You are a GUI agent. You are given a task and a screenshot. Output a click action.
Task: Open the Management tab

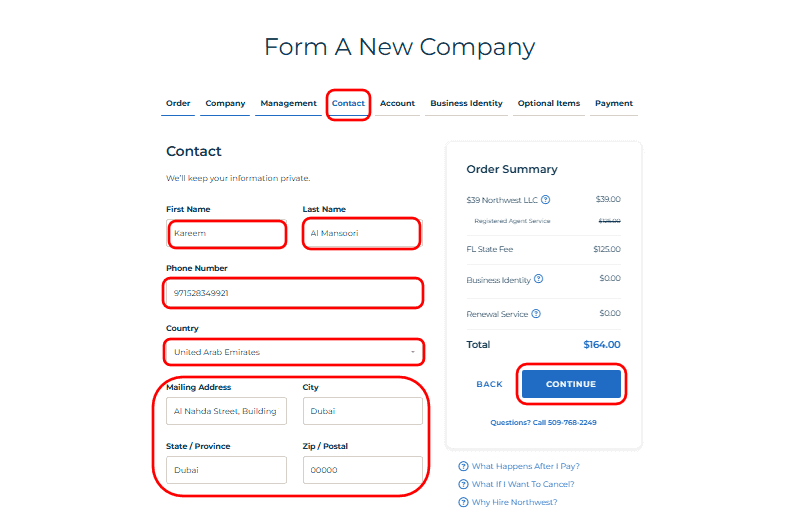click(x=288, y=104)
